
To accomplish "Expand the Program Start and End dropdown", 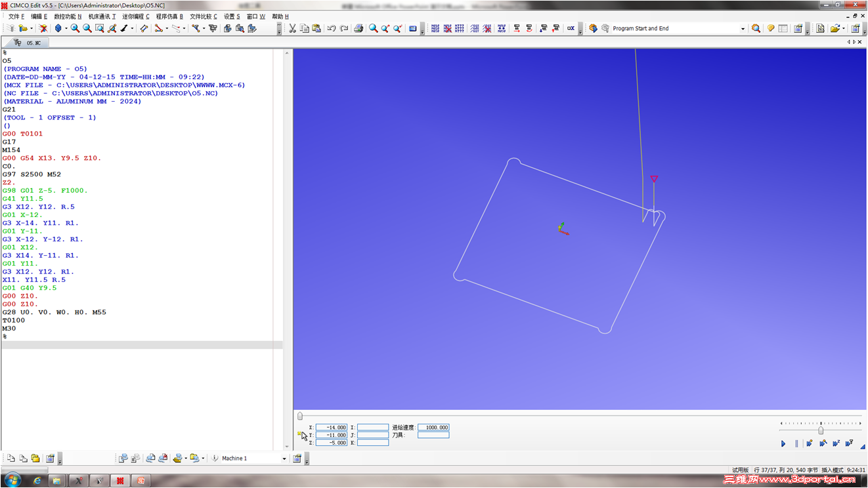I will (x=743, y=28).
